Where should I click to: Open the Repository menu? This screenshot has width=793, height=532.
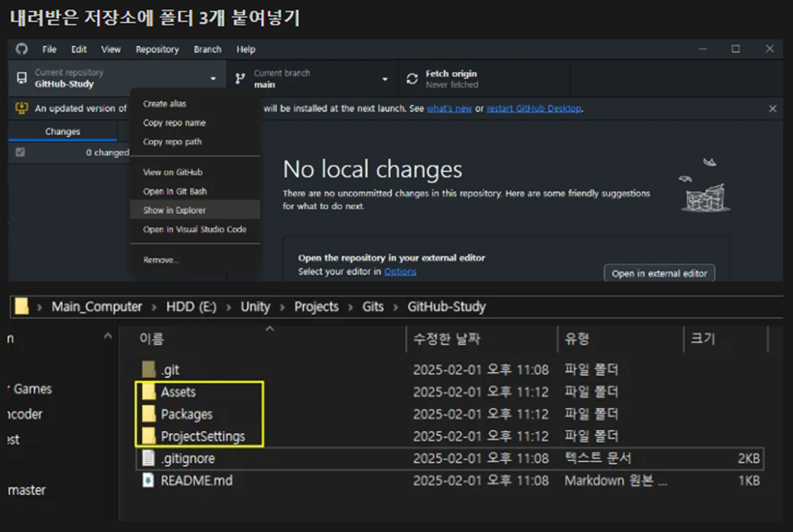coord(157,49)
